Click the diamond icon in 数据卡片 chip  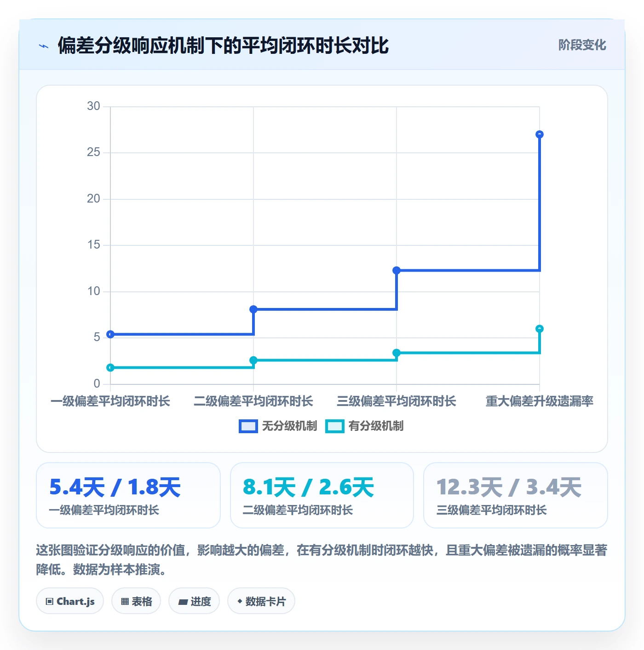[x=240, y=601]
